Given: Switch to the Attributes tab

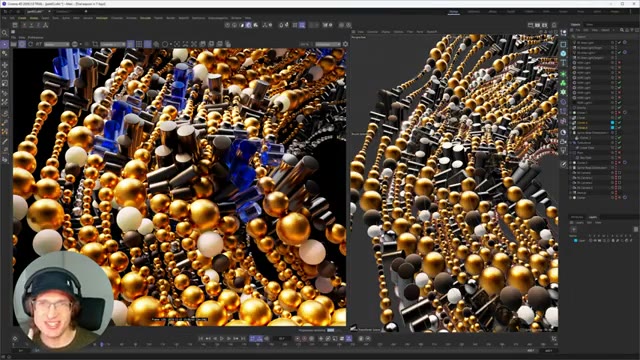Looking at the screenshot, I should tap(577, 217).
